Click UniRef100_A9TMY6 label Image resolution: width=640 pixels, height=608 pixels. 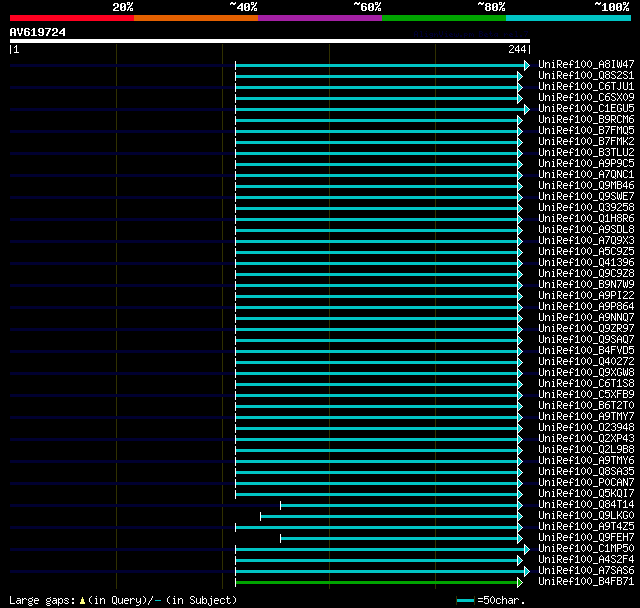click(x=586, y=461)
